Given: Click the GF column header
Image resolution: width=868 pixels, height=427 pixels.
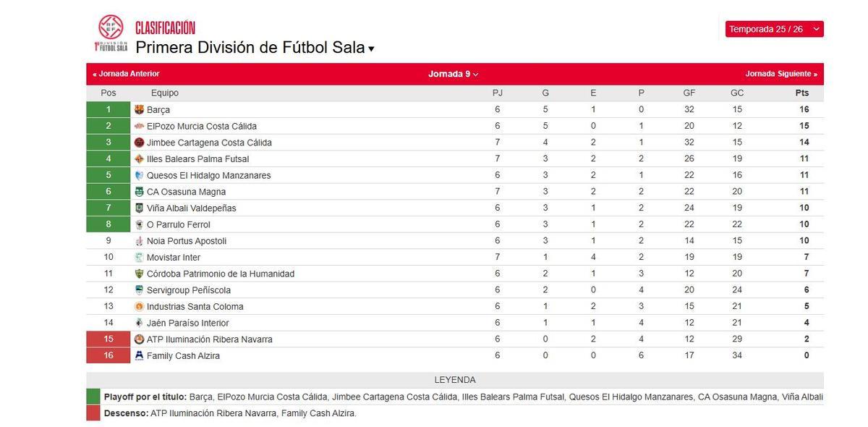Looking at the screenshot, I should click(x=688, y=93).
